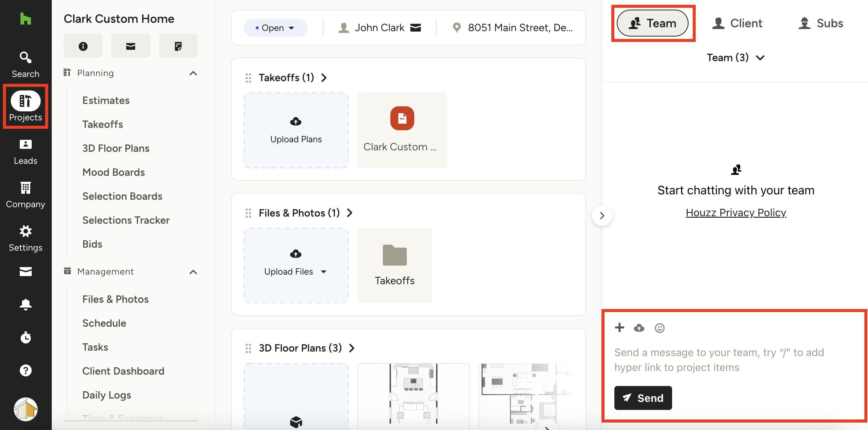Image resolution: width=868 pixels, height=430 pixels.
Task: Collapse the Planning section
Action: [x=193, y=73]
